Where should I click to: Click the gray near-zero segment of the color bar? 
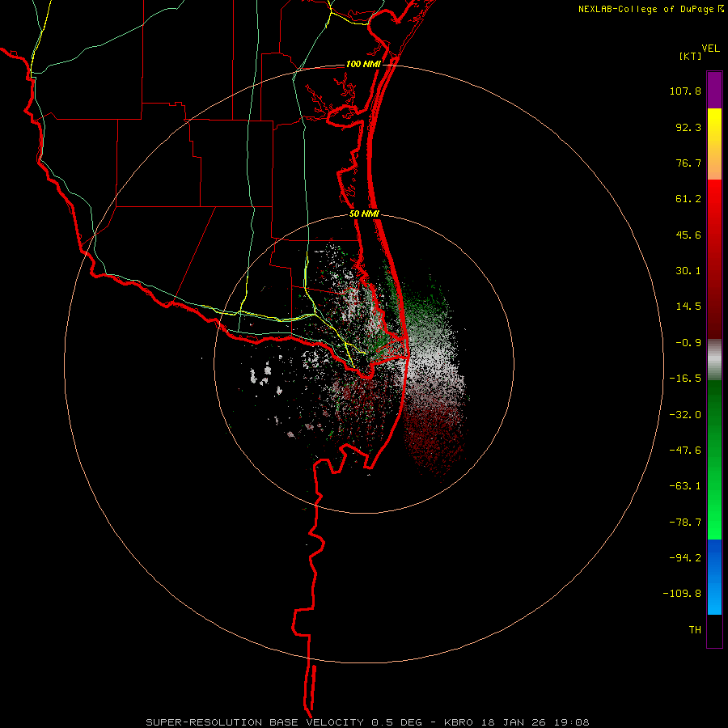pos(714,360)
